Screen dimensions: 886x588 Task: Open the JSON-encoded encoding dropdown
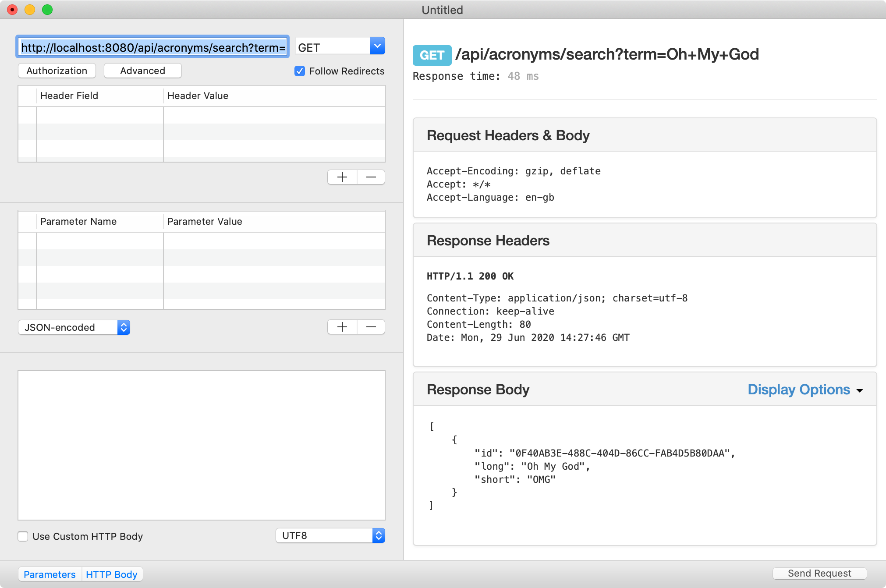pyautogui.click(x=74, y=327)
